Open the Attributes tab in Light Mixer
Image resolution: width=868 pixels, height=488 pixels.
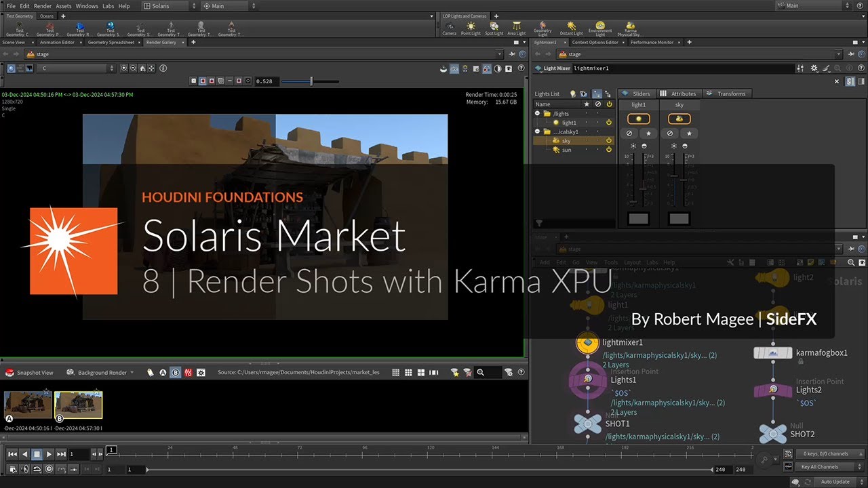tap(679, 94)
